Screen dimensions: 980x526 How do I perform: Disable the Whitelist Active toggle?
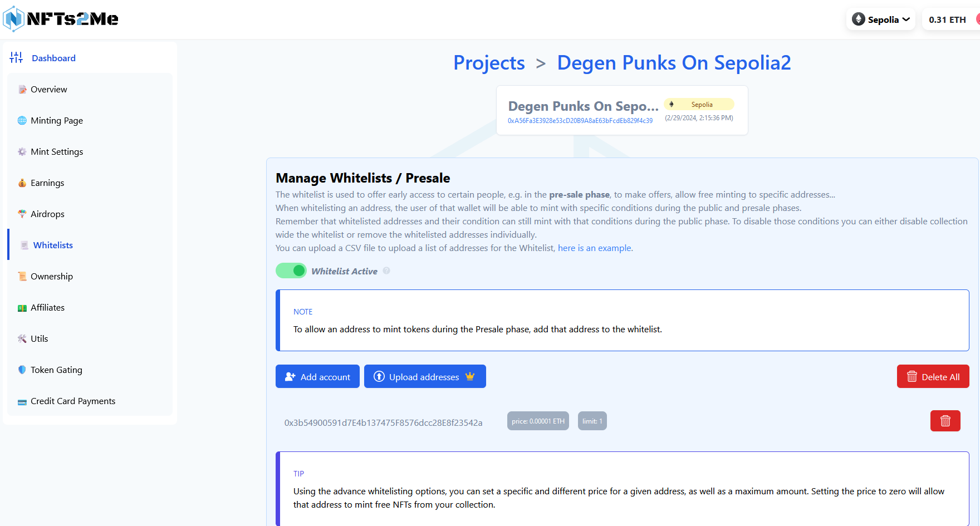(x=291, y=271)
